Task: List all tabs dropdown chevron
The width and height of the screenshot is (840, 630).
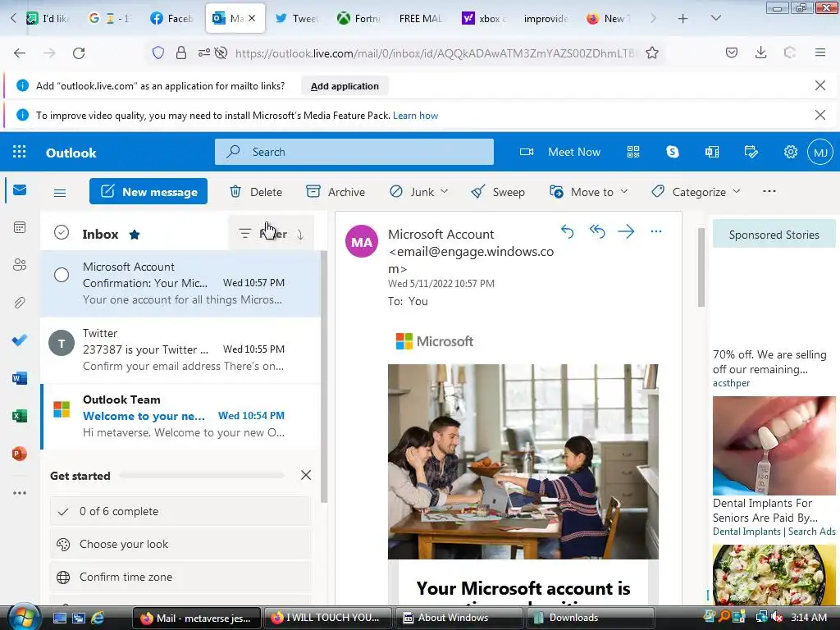Action: (x=715, y=18)
